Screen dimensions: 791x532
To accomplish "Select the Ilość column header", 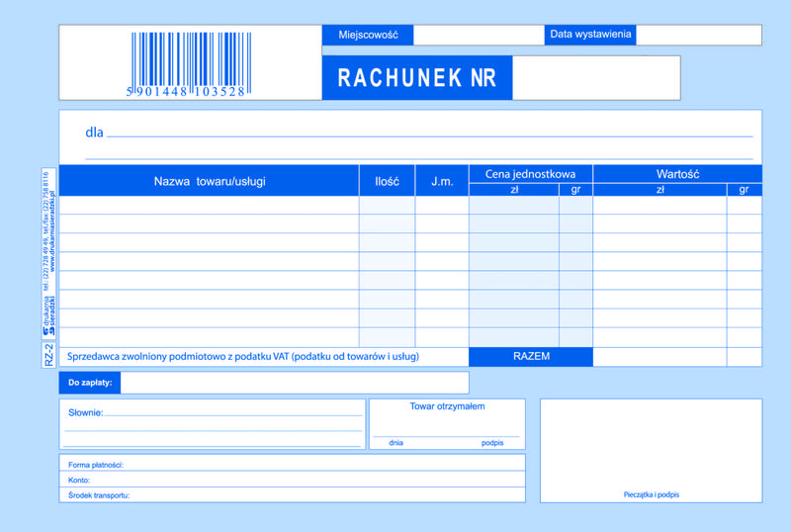I will pos(387,181).
